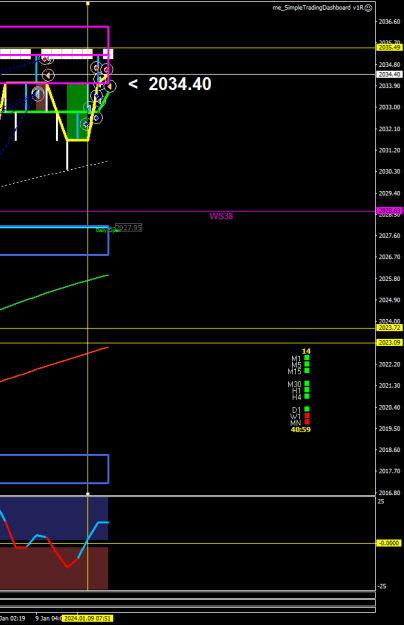Screen dimensions: 404x625
Task: Click the MN red timeframe indicator square
Action: point(307,422)
